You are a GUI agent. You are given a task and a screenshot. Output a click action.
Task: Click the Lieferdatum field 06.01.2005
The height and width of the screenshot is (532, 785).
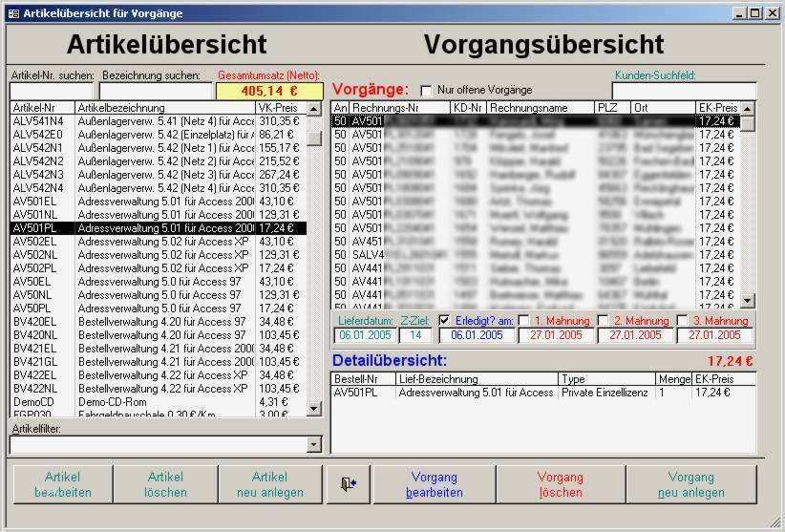(365, 335)
